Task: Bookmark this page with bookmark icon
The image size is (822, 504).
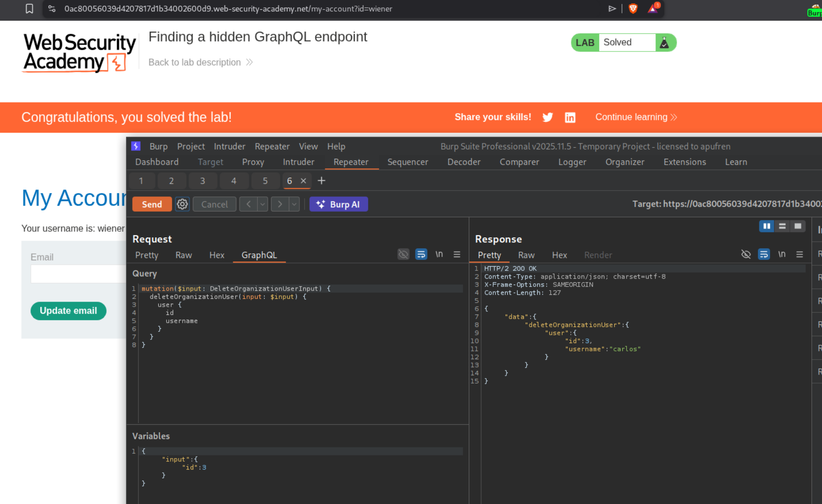Action: tap(29, 9)
